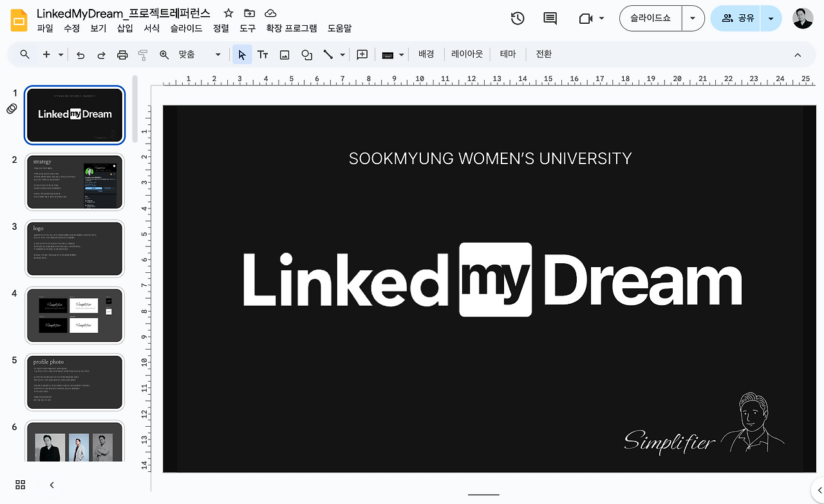Print the presentation
Screen dimensions: 824x504
(122, 55)
